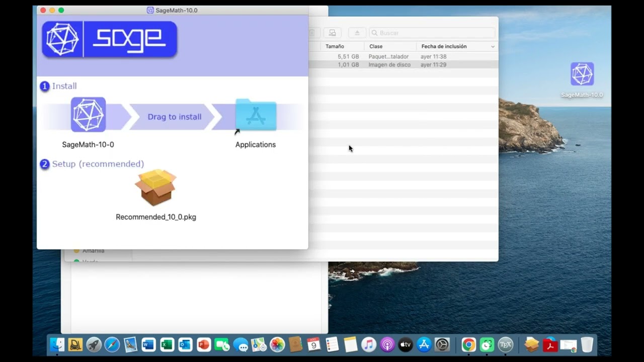This screenshot has height=362, width=644.
Task: Open Microsoft Word in the Dock
Action: click(148, 345)
